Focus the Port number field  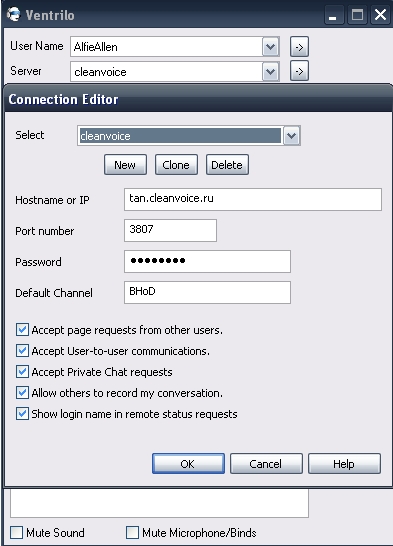[x=170, y=230]
